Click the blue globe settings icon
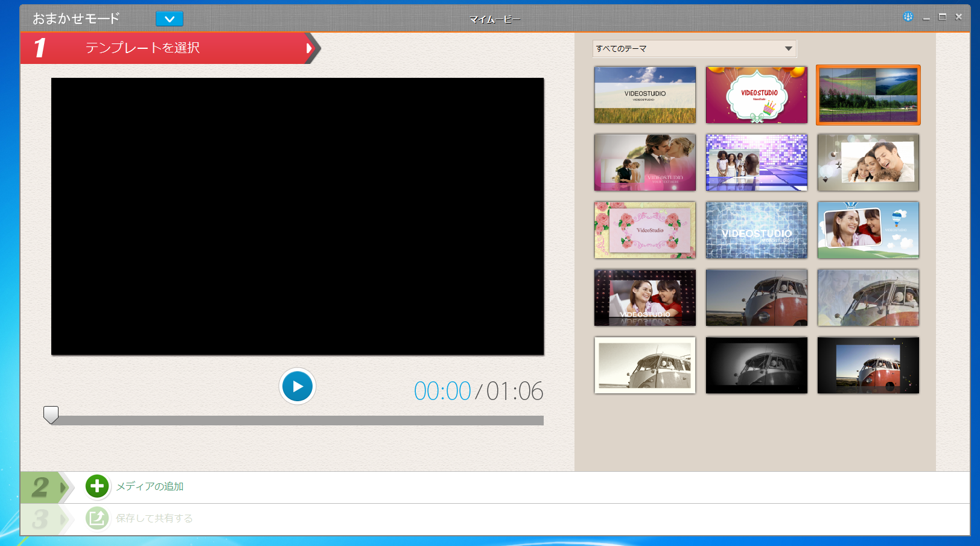Screen dimensions: 980x546 pos(908,17)
